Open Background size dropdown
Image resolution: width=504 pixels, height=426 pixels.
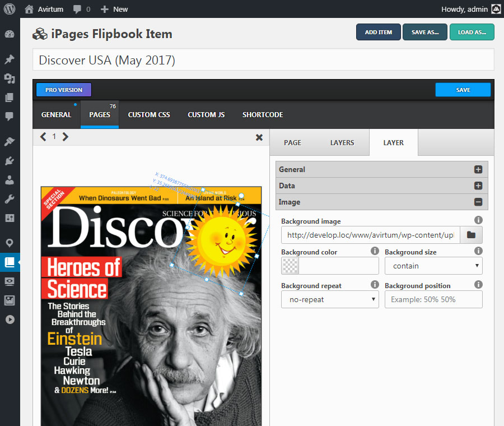point(433,266)
